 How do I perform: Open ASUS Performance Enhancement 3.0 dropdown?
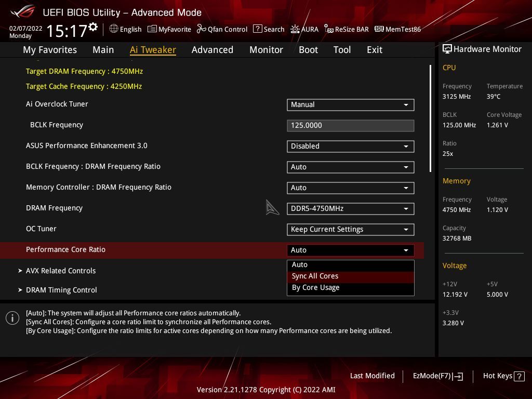[351, 146]
